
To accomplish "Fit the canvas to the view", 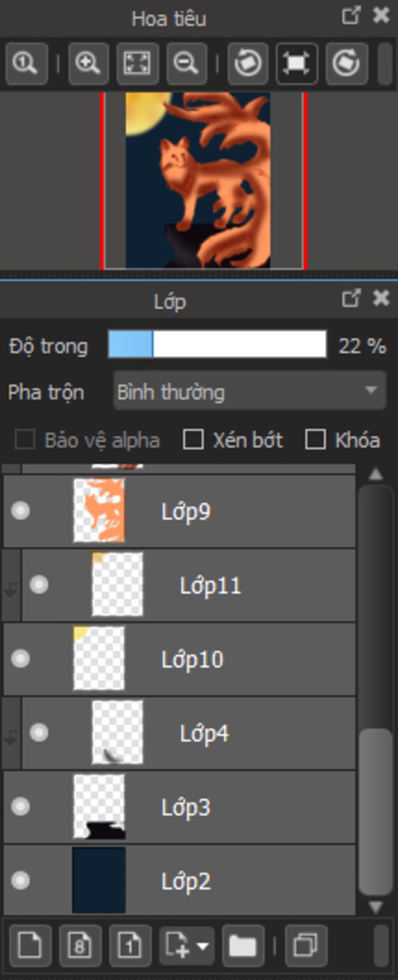I will 138,63.
